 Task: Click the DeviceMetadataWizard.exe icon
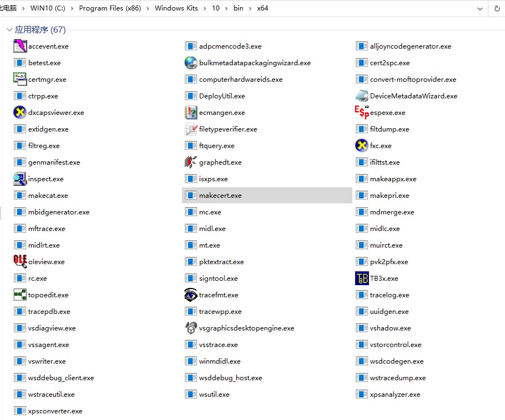pos(361,96)
